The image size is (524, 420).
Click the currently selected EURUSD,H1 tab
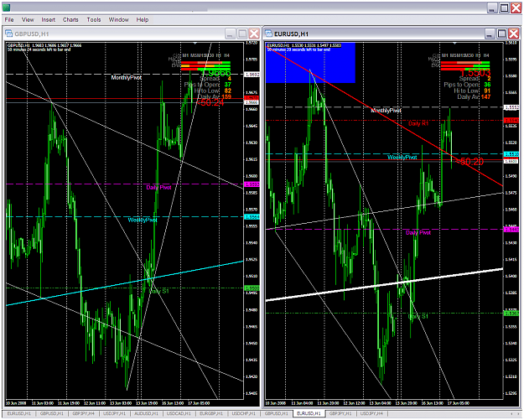(x=309, y=413)
